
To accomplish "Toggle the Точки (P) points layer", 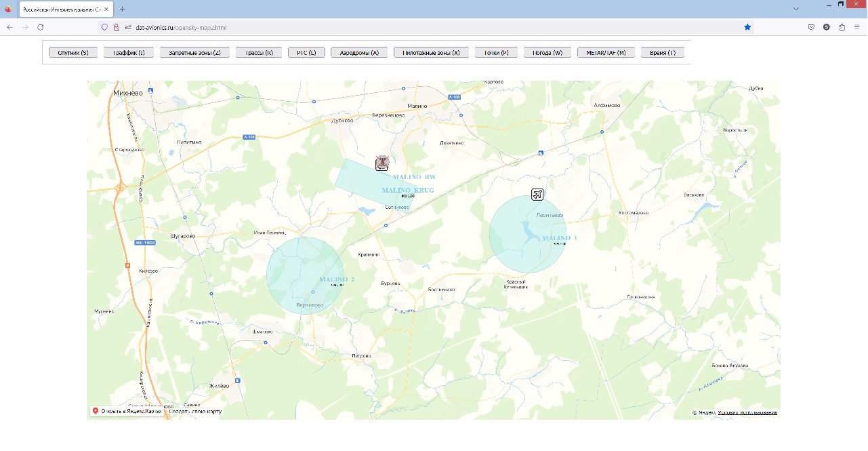I will pyautogui.click(x=496, y=52).
